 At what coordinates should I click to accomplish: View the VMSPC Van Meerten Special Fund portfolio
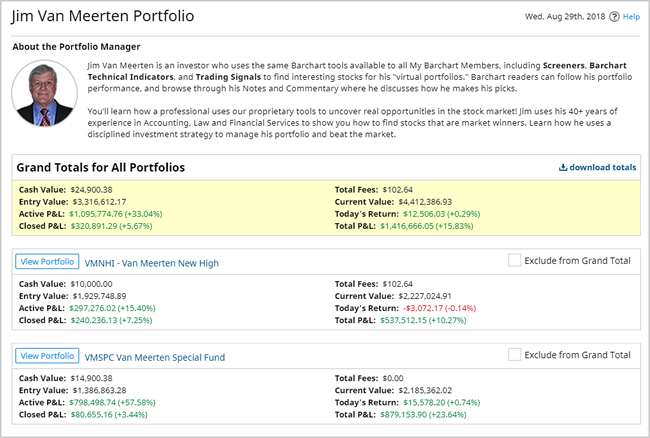pyautogui.click(x=47, y=356)
